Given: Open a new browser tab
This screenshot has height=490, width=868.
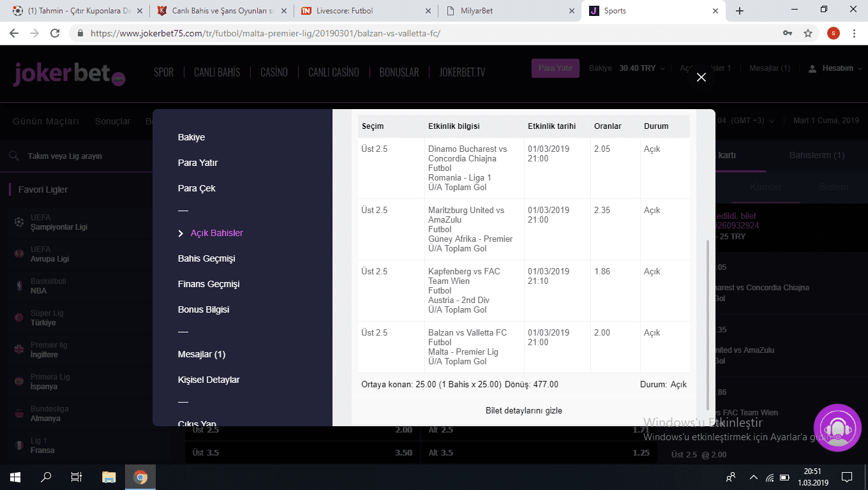Looking at the screenshot, I should (x=740, y=11).
